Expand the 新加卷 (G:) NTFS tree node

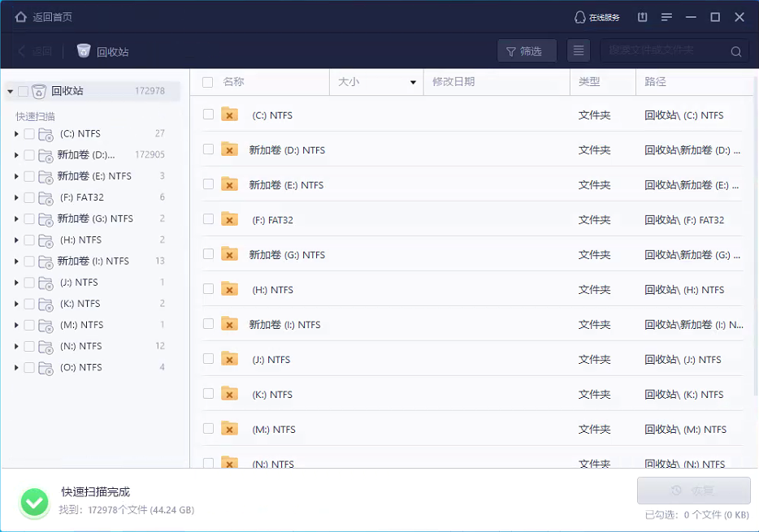pyautogui.click(x=16, y=218)
